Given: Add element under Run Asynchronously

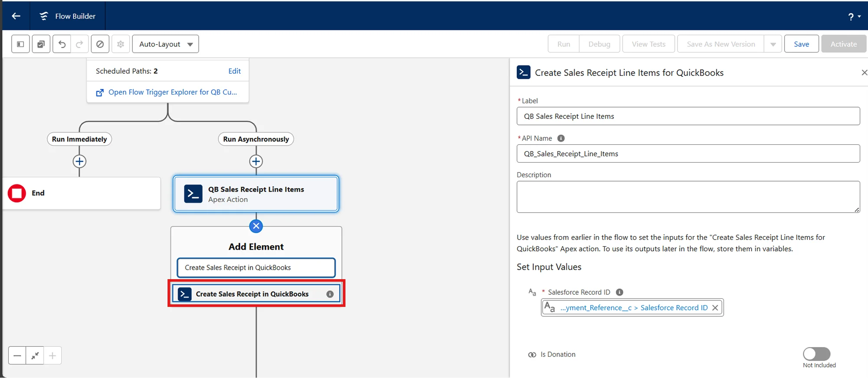Looking at the screenshot, I should pos(256,161).
